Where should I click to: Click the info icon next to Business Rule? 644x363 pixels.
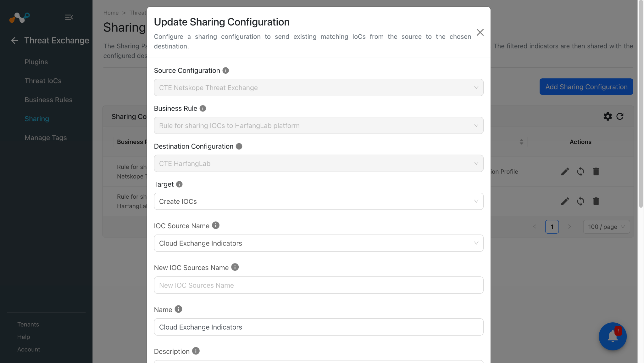(x=203, y=108)
